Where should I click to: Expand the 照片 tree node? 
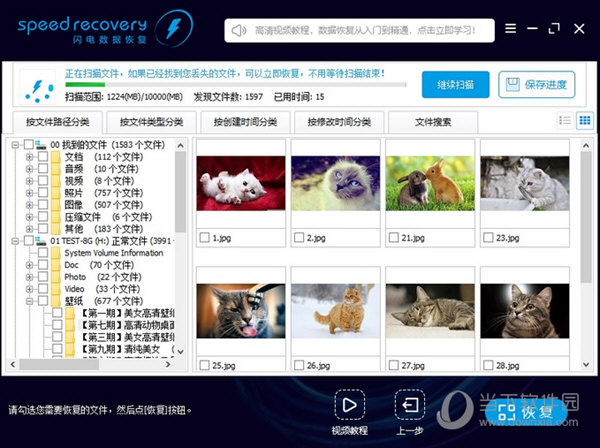[29, 193]
